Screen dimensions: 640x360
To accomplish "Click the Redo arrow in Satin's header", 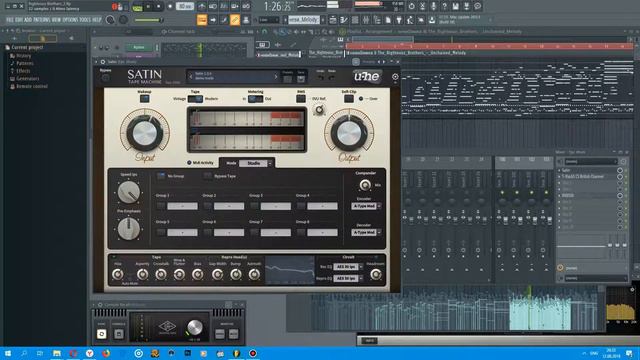I will pyautogui.click(x=332, y=78).
